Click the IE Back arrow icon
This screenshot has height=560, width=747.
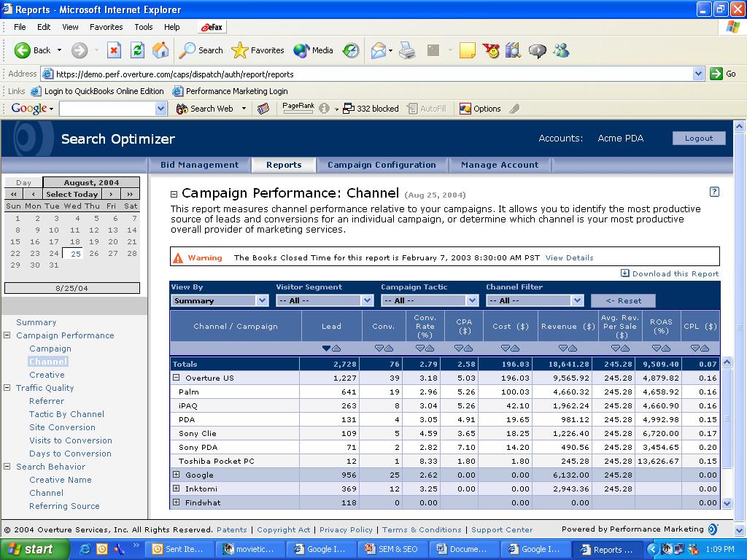(22, 50)
